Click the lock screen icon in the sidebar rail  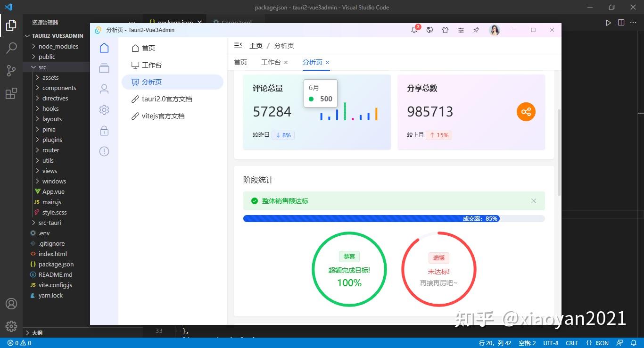click(x=104, y=131)
